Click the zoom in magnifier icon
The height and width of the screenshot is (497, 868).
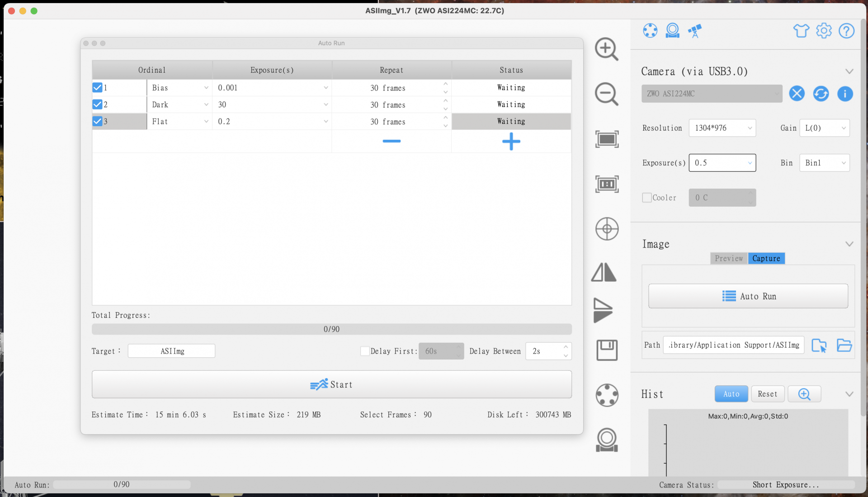click(x=606, y=49)
